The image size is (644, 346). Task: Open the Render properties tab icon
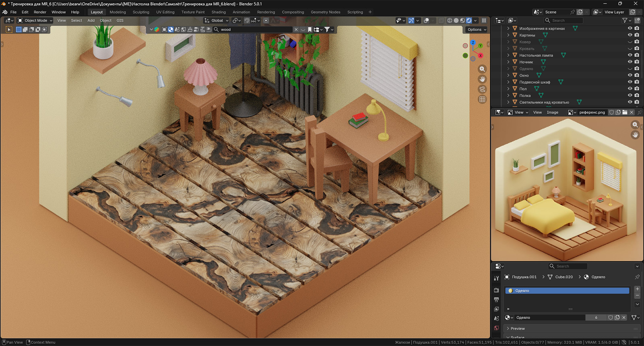tap(496, 290)
